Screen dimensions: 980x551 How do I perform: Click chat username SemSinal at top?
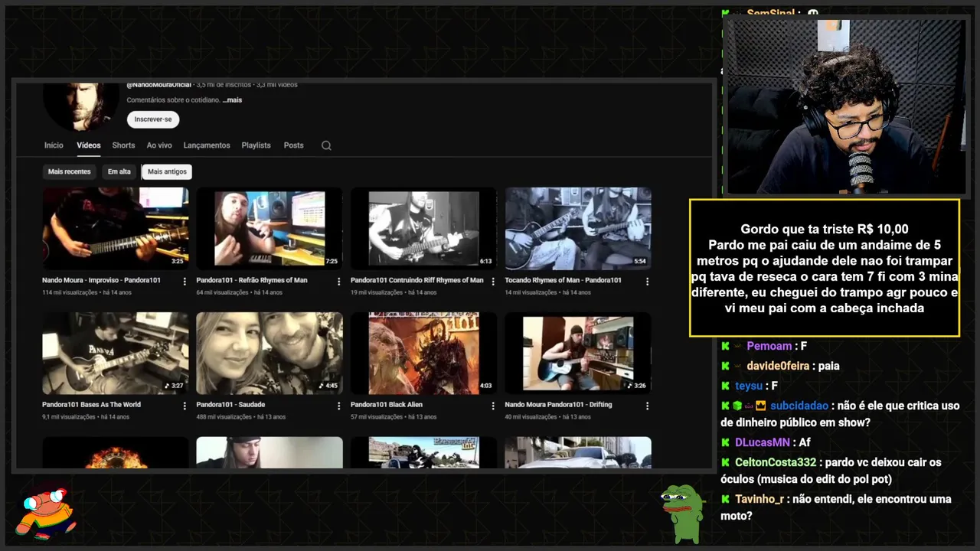pos(771,13)
